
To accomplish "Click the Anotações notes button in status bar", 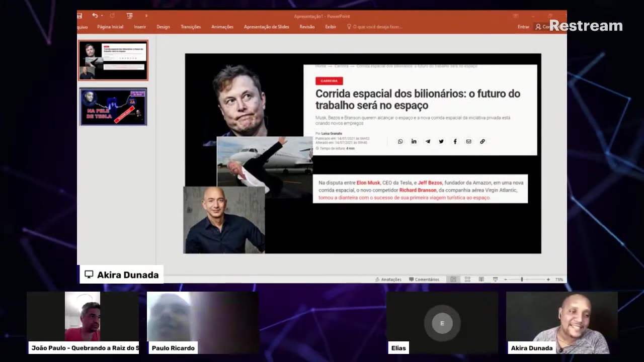I will pyautogui.click(x=388, y=279).
